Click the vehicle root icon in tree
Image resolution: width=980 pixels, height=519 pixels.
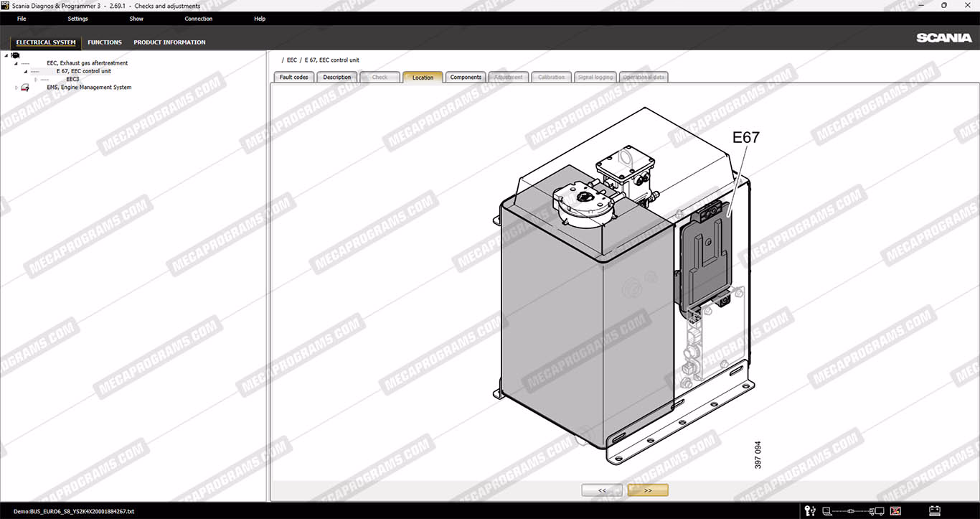click(15, 55)
